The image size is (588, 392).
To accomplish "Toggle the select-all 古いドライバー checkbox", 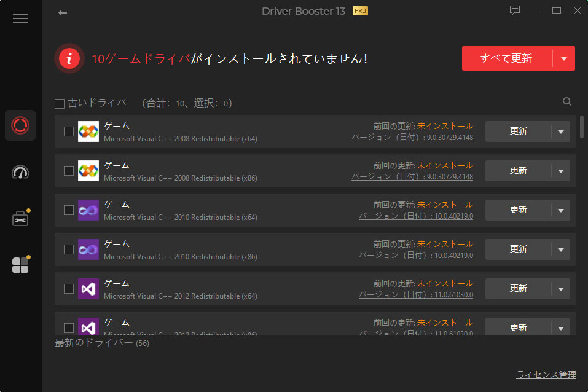I will pos(60,104).
